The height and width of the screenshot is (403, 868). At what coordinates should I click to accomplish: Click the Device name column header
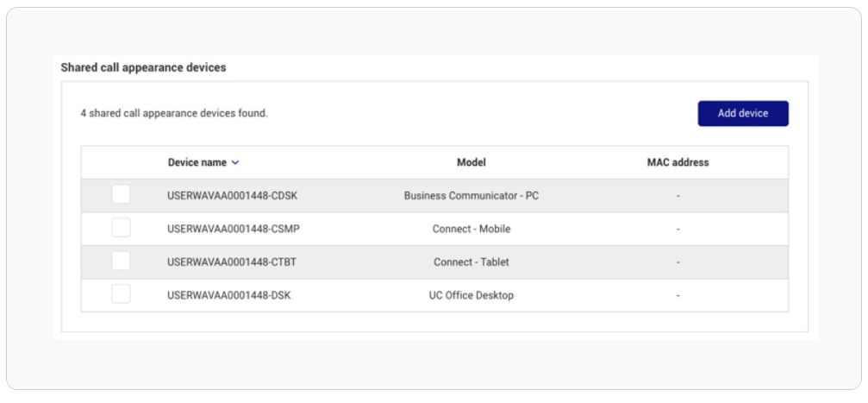pos(197,162)
